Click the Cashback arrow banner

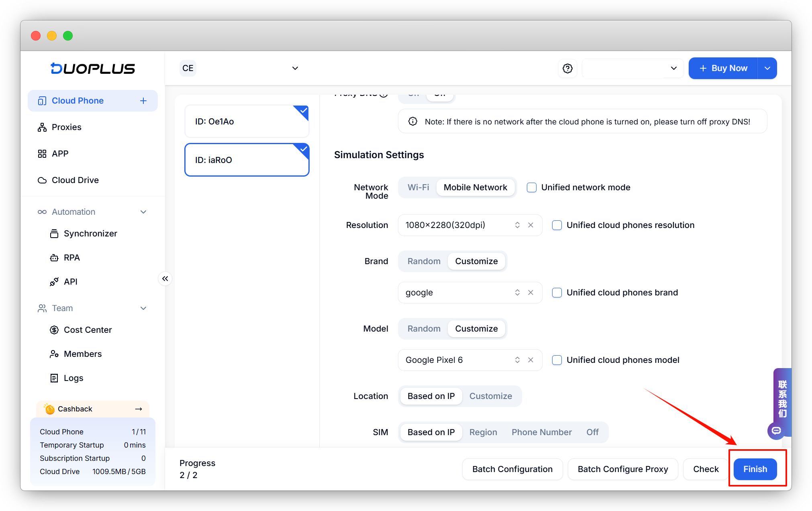pyautogui.click(x=93, y=409)
